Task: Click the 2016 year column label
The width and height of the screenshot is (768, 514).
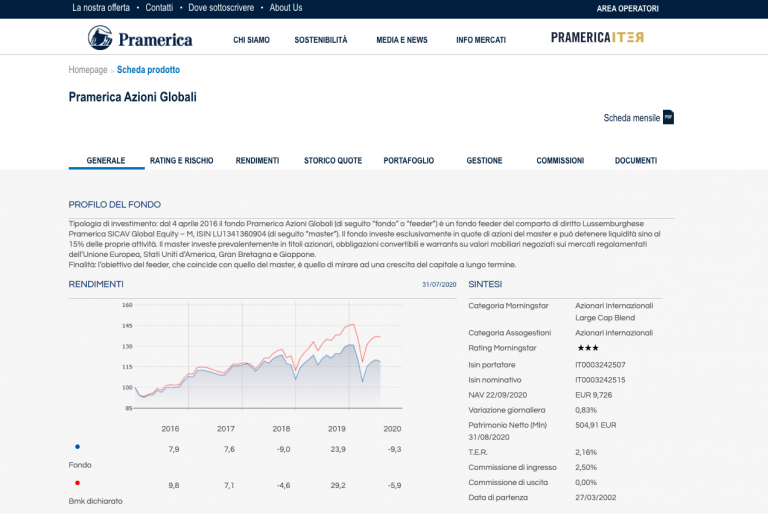Action: (170, 429)
